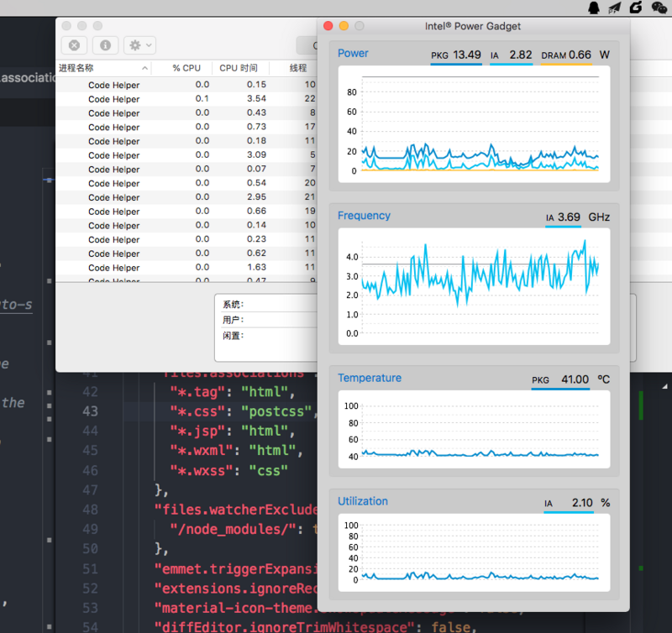
Task: Click the 用户: label in Activity Monitor
Action: [x=234, y=320]
